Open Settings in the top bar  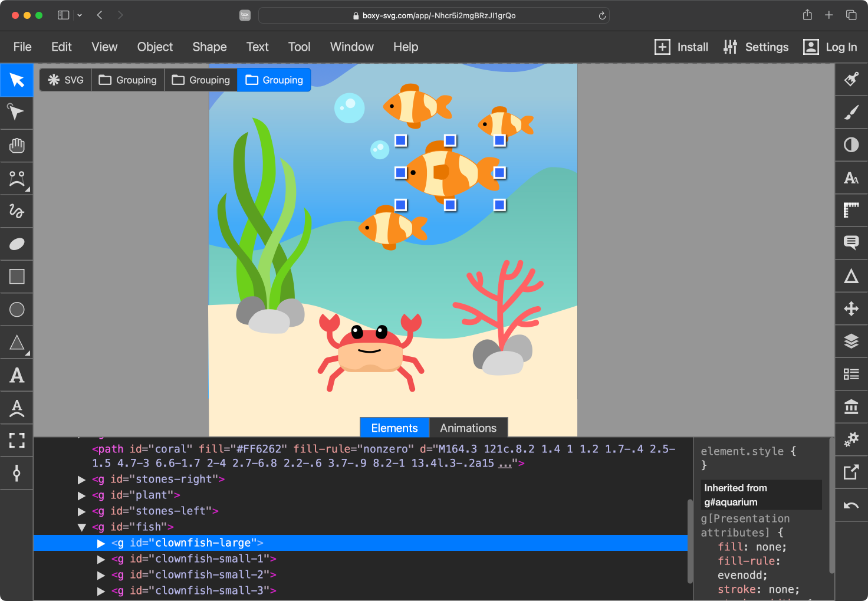(756, 47)
